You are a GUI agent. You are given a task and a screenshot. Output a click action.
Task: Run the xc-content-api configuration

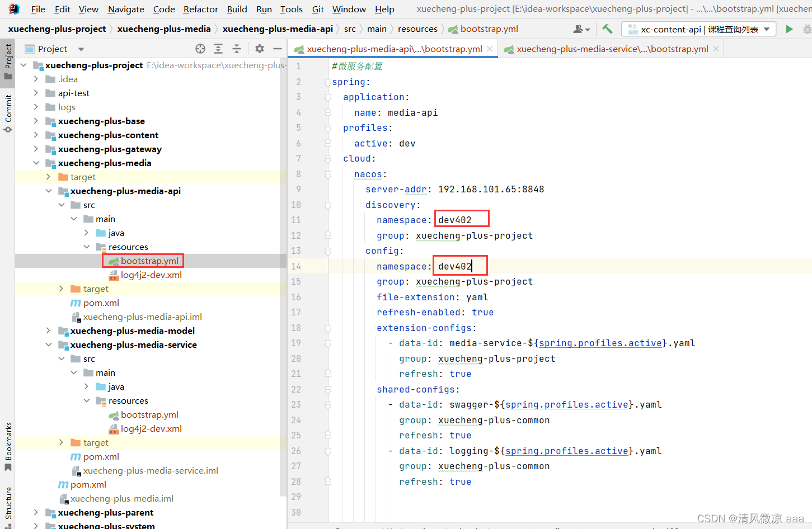tap(789, 29)
